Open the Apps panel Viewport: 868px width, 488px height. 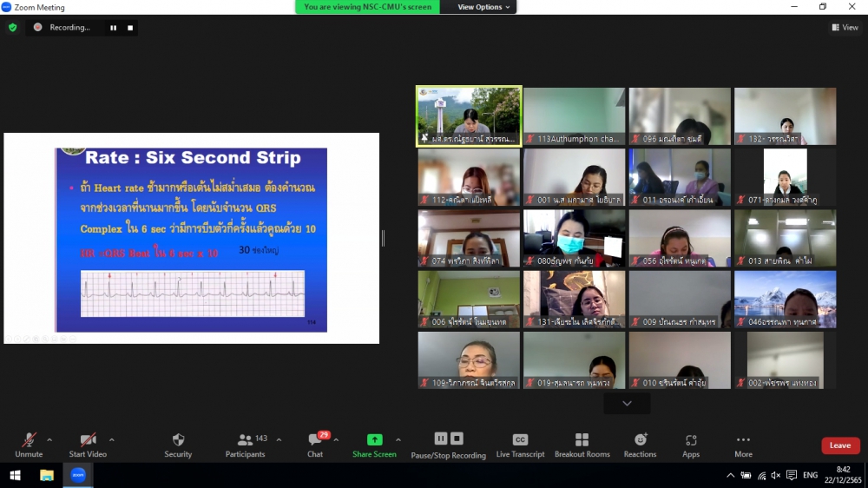pos(691,445)
